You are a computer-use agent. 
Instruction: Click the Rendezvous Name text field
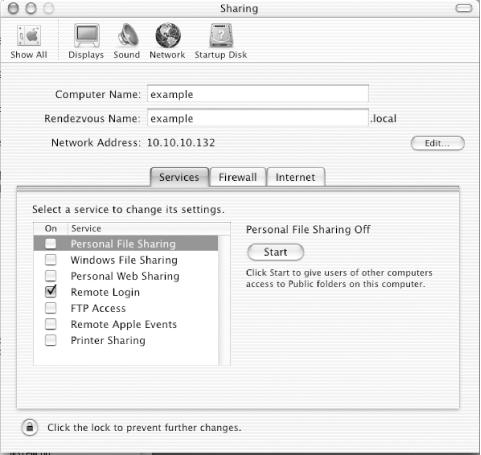[x=258, y=118]
